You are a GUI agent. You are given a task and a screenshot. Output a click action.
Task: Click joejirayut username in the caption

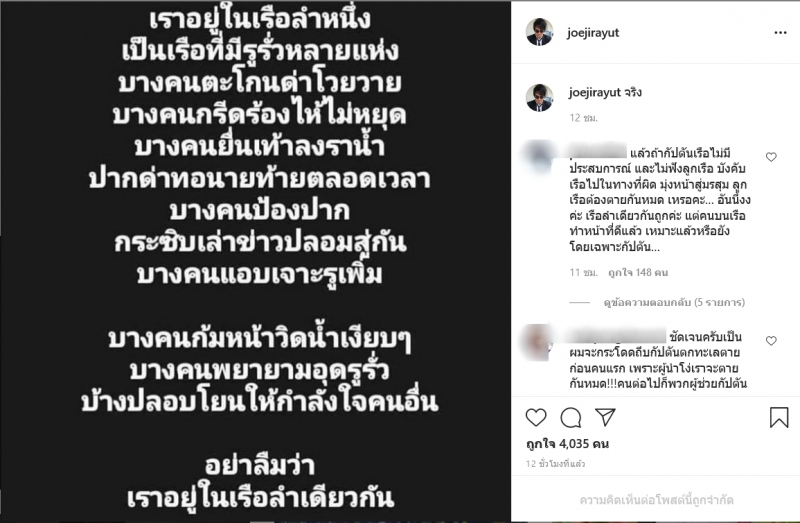click(x=594, y=92)
